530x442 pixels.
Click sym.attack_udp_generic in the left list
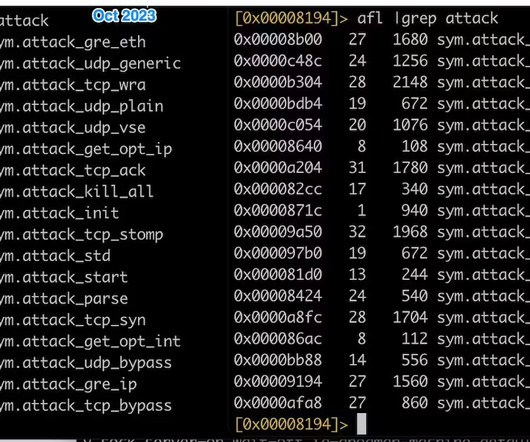point(90,64)
